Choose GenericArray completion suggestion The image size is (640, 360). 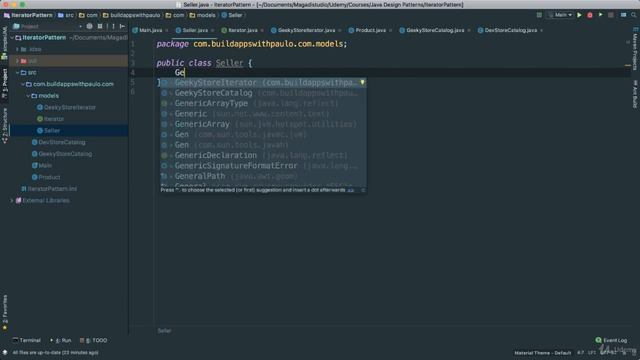click(x=263, y=124)
